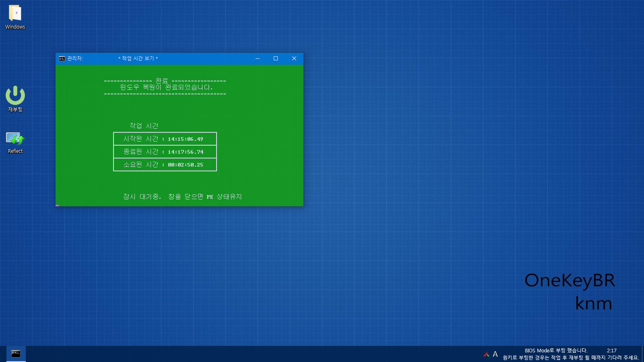Click the 잠시 대기중 status line
The height and width of the screenshot is (362, 644).
pos(182,197)
